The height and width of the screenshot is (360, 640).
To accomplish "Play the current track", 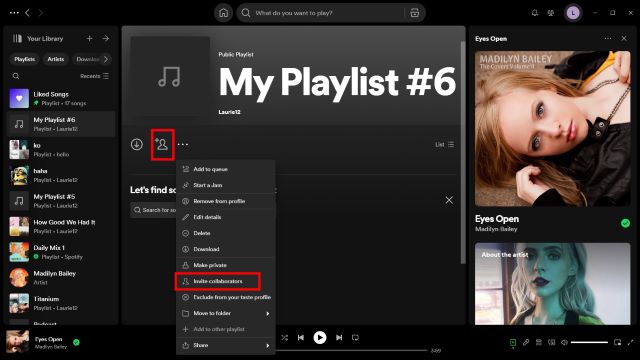I will click(x=320, y=338).
